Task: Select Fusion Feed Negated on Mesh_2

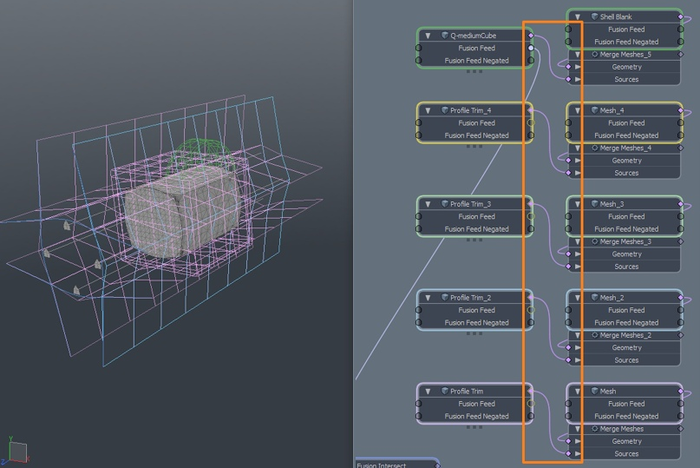Action: coord(626,323)
